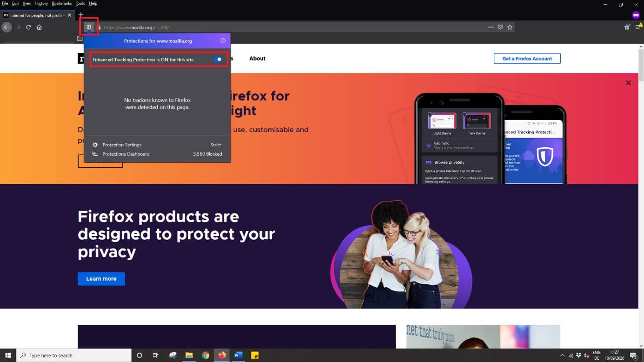Open Protection Settings in the panel
Image resolution: width=644 pixels, height=362 pixels.
click(x=122, y=145)
